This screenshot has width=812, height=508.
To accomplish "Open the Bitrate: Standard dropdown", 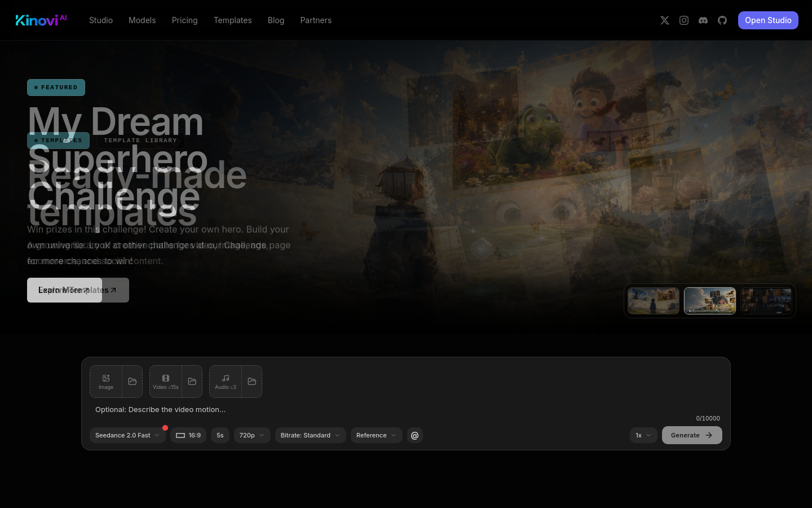I will coord(311,435).
